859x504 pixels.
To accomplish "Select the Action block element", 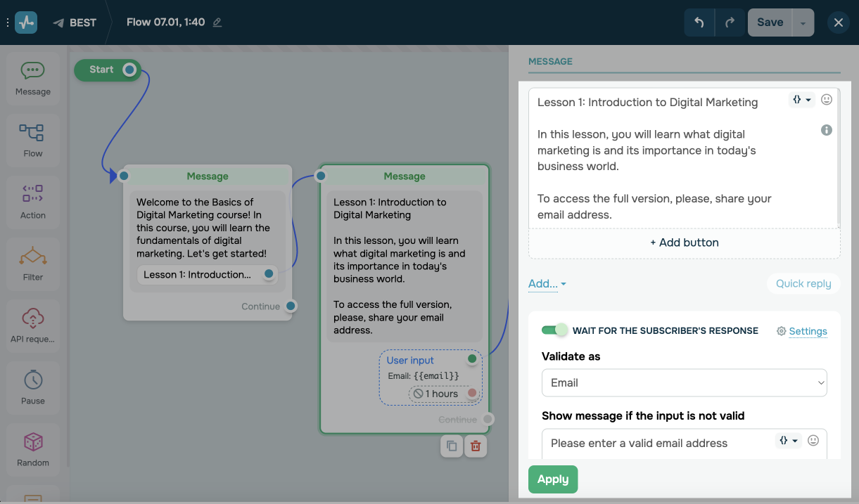I will tap(32, 202).
